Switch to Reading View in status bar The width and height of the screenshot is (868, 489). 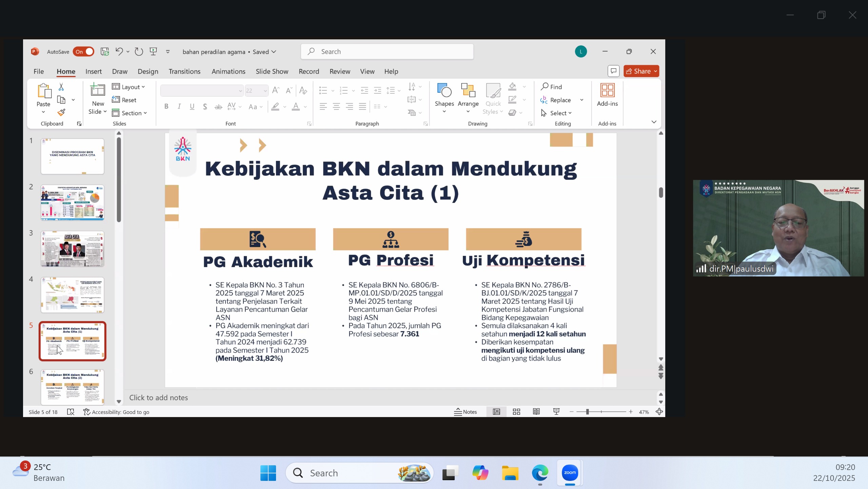click(x=536, y=412)
